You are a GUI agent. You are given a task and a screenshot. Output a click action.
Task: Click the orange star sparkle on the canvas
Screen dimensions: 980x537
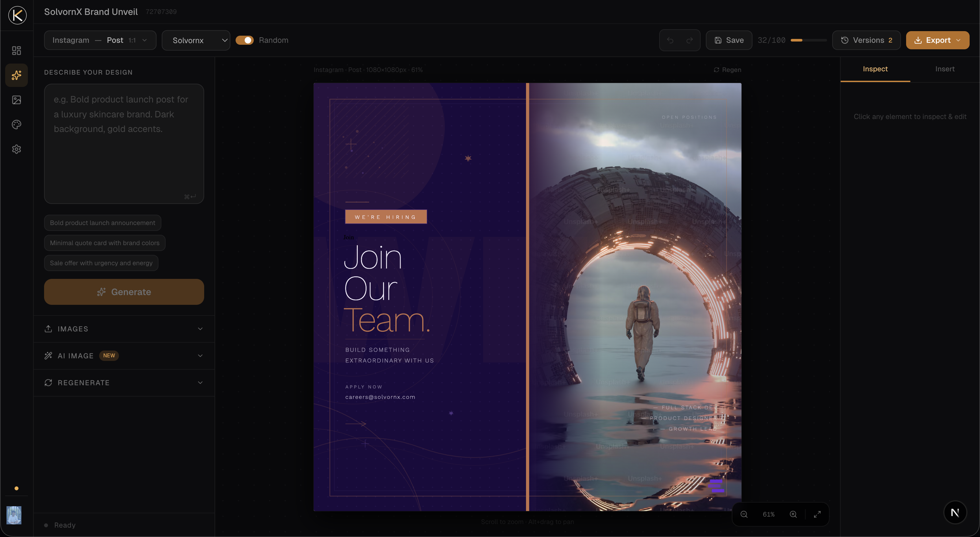(468, 158)
